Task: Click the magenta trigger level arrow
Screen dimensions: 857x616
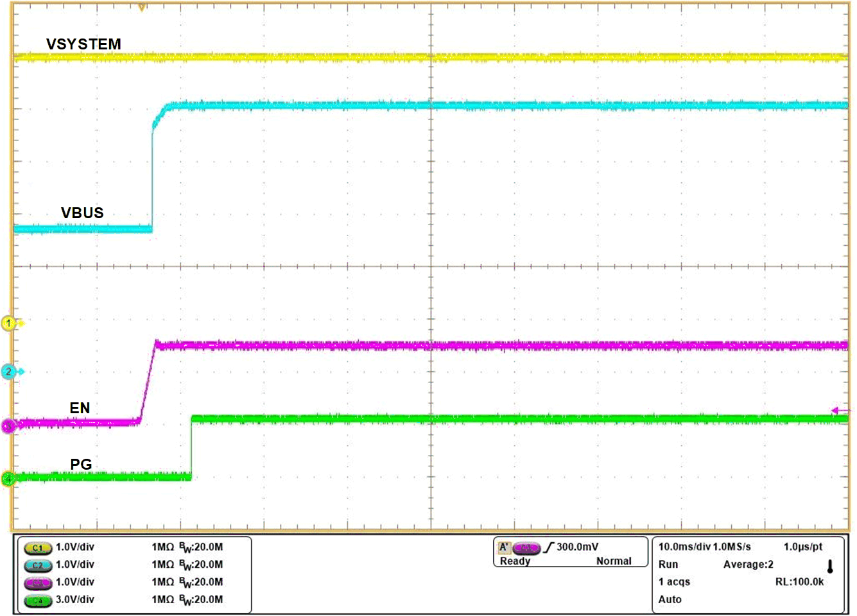Action: 841,410
